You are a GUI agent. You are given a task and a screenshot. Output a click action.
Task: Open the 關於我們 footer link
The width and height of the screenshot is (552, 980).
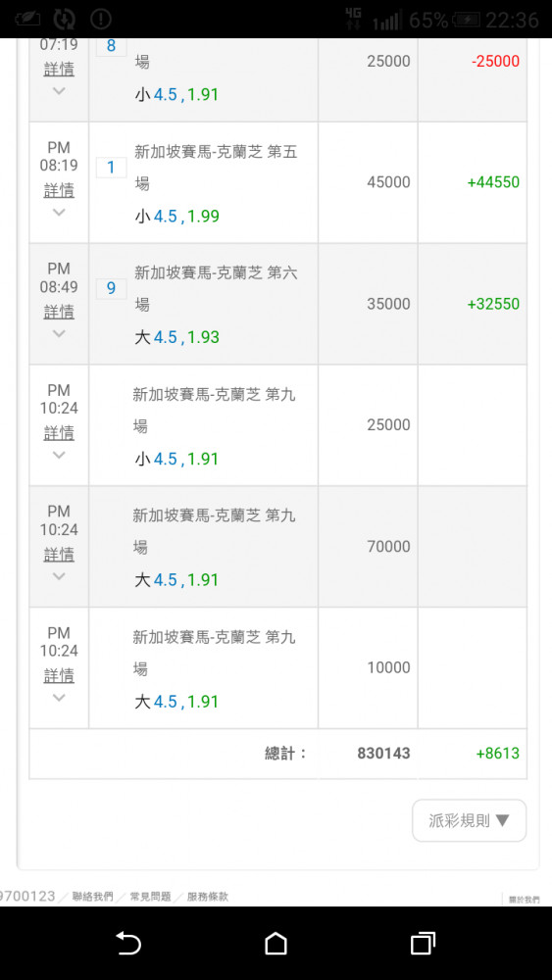point(524,900)
